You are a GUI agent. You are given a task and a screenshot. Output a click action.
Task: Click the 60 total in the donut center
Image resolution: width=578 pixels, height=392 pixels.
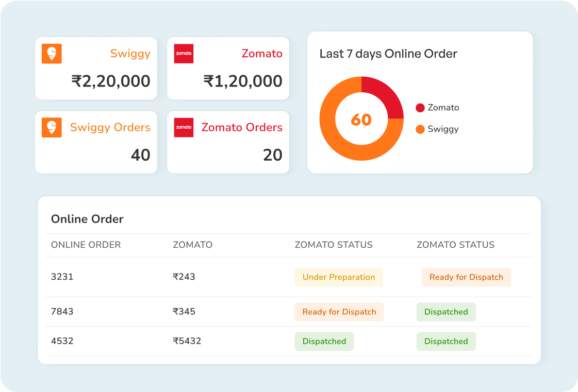[x=361, y=120]
